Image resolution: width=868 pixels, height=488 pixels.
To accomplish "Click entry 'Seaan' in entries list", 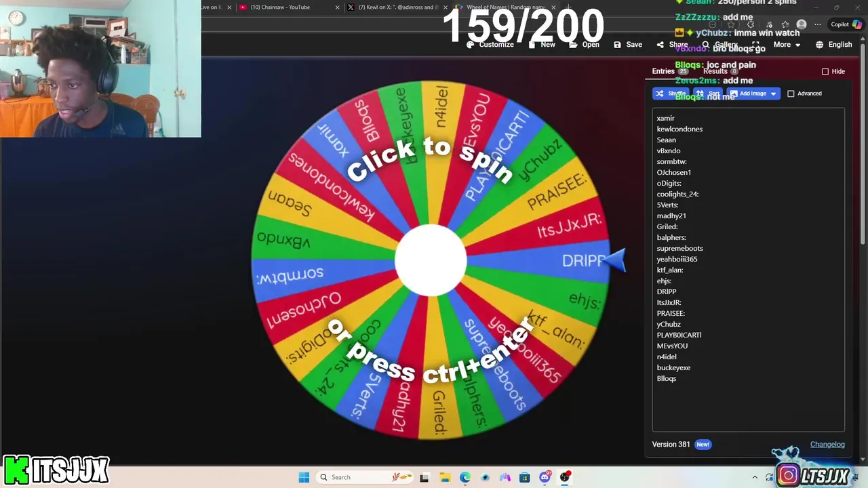I will (666, 140).
